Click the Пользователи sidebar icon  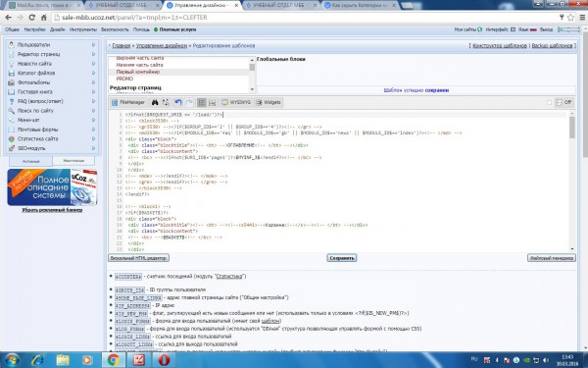(11, 45)
